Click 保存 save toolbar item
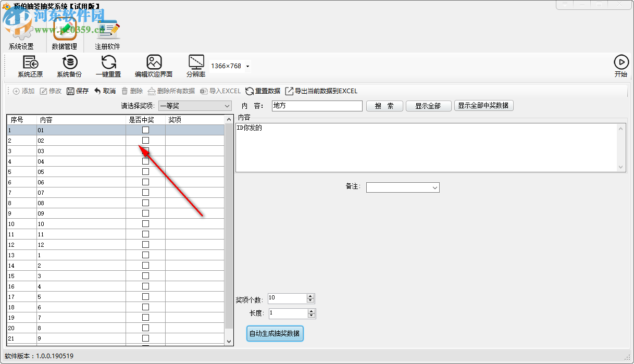The image size is (634, 364). (x=78, y=91)
